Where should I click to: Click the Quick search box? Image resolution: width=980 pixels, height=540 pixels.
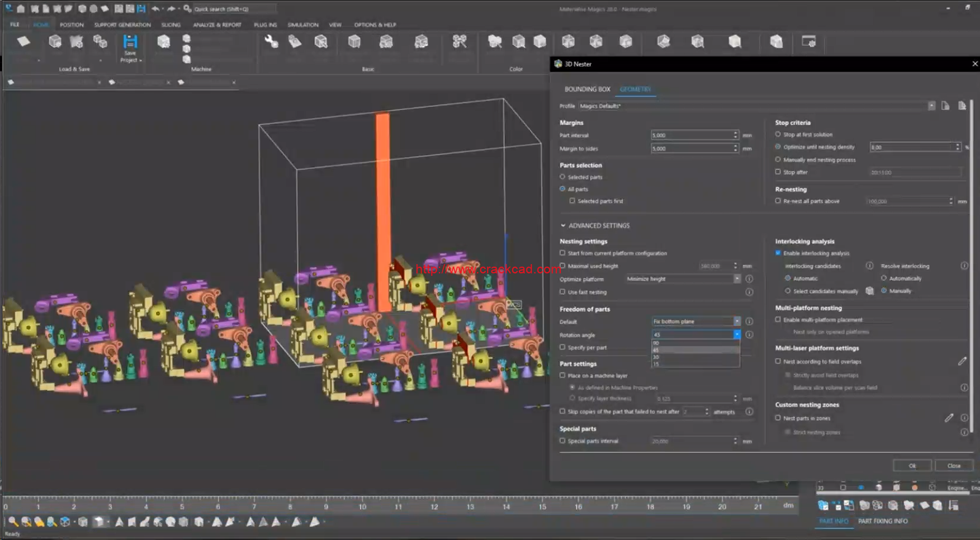point(234,9)
